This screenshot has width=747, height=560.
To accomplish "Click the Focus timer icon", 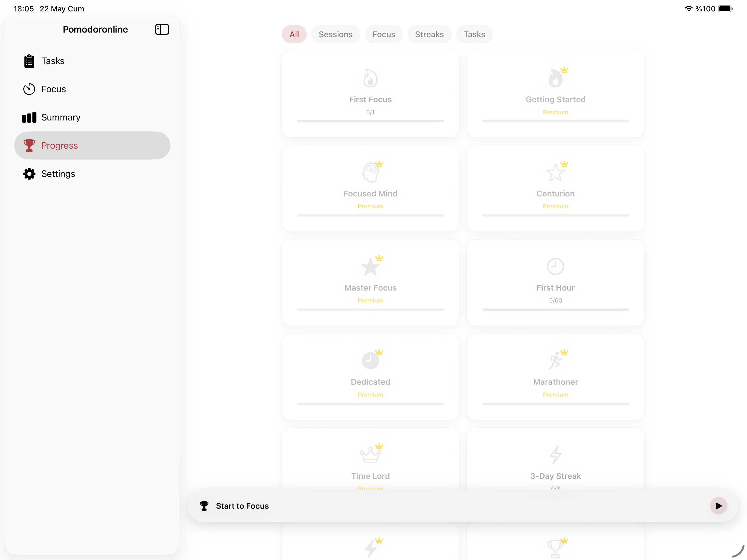I will pos(29,89).
